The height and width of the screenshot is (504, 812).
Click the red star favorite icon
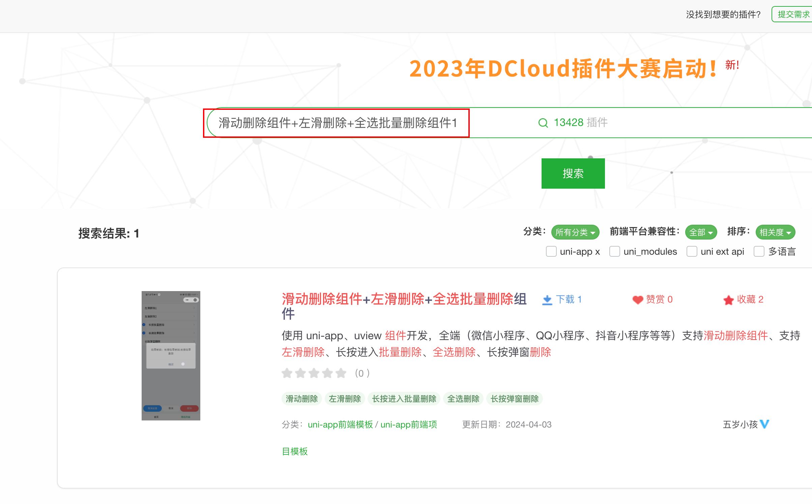[728, 300]
